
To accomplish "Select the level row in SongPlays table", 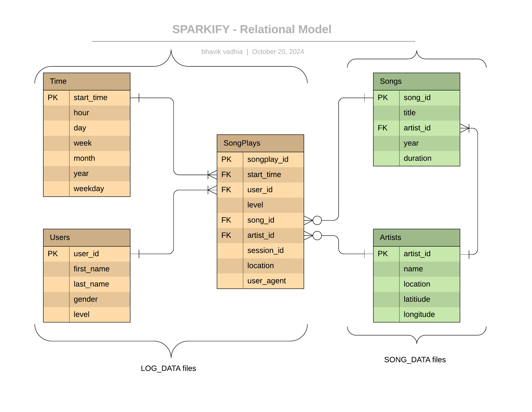I will click(x=260, y=205).
